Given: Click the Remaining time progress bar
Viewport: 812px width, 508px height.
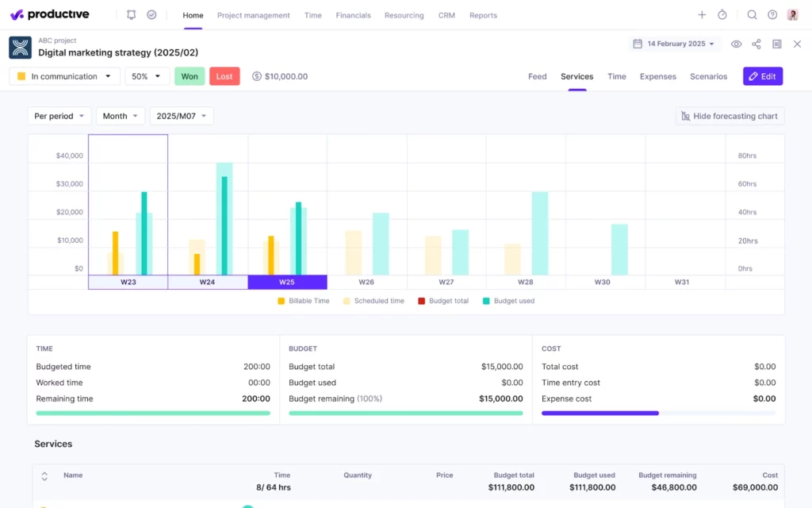Looking at the screenshot, I should (153, 413).
